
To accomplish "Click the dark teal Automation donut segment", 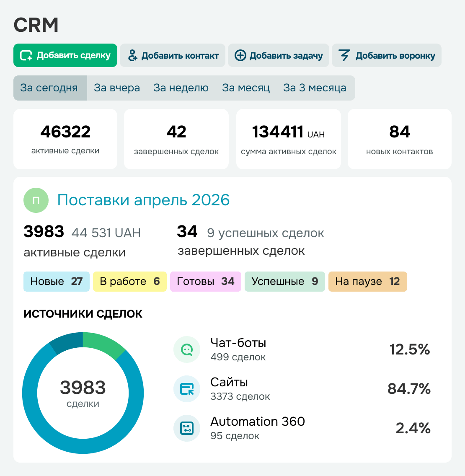I will (x=68, y=341).
